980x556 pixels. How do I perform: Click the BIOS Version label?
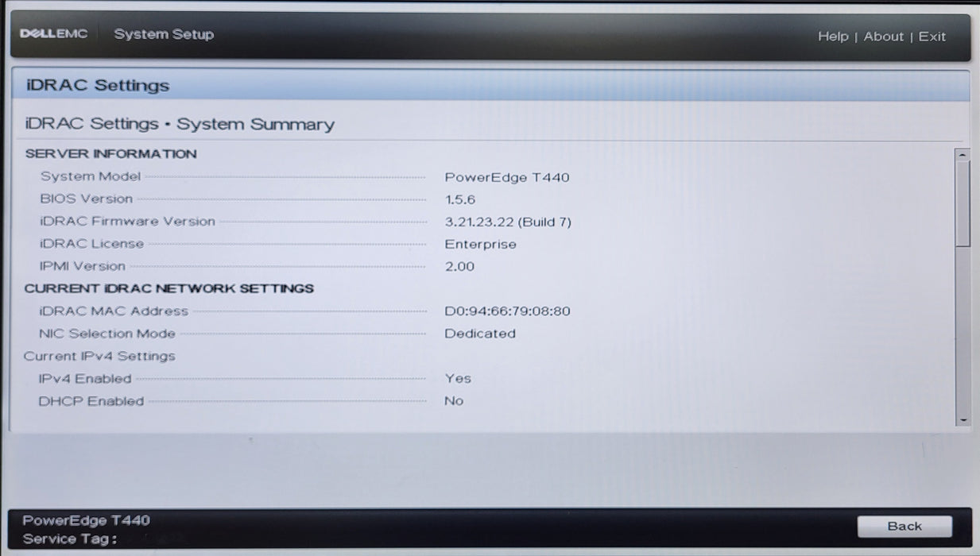coord(86,199)
